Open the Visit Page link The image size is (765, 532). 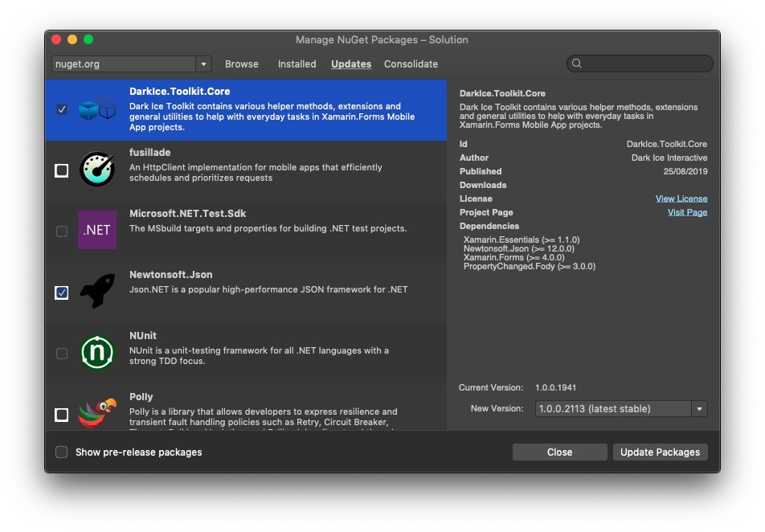[687, 212]
